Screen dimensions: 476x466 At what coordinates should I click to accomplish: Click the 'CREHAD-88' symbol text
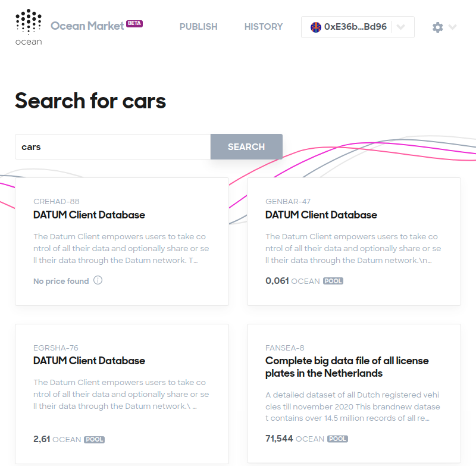coord(57,202)
